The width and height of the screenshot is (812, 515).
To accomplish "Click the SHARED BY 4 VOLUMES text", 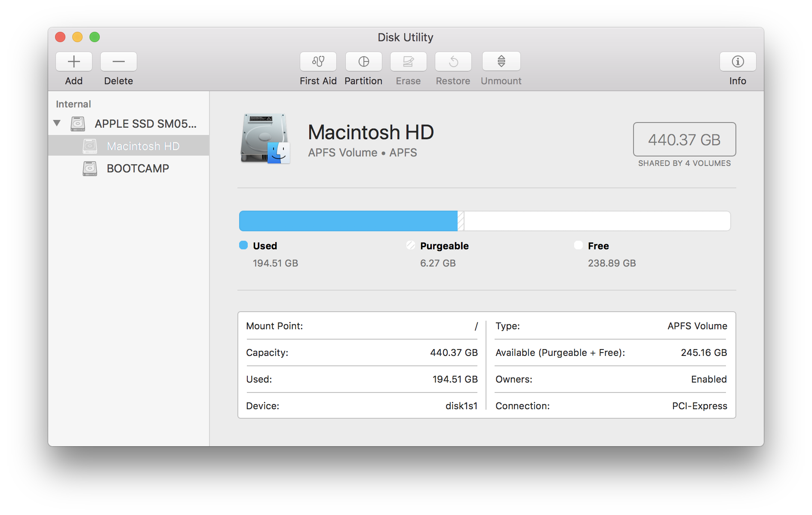I will (x=684, y=163).
